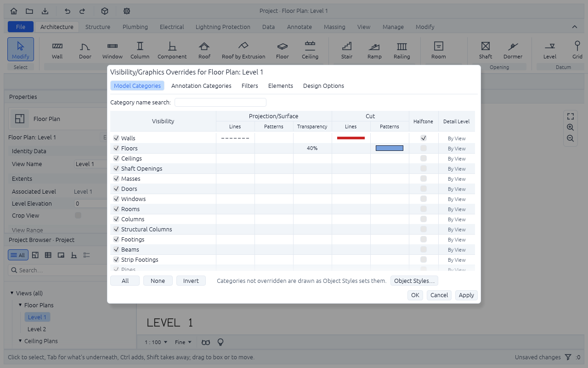The image size is (588, 368).
Task: Open the 1 : 100 scale dropdown
Action: (x=156, y=342)
